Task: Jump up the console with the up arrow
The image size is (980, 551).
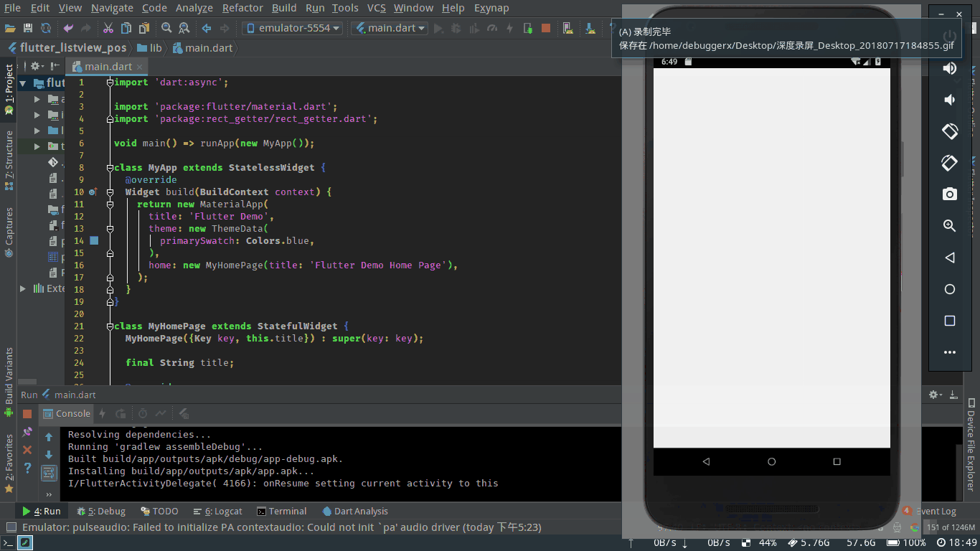Action: point(49,437)
